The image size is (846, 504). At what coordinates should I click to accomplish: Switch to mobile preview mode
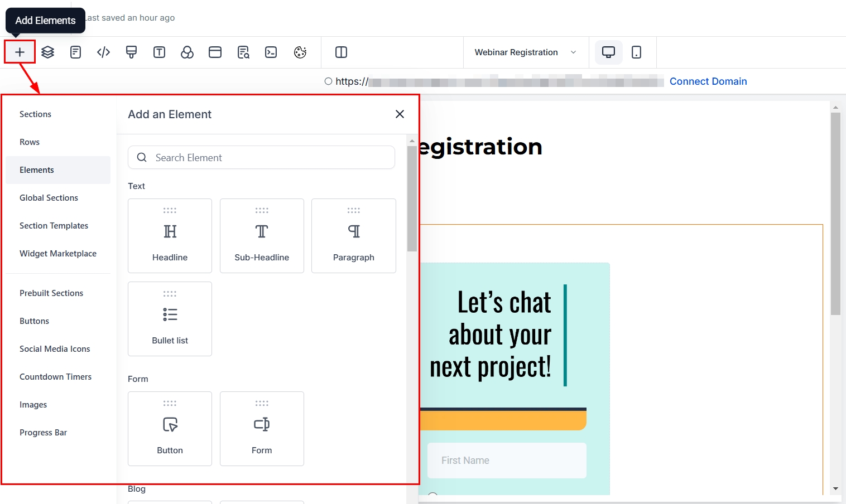636,52
